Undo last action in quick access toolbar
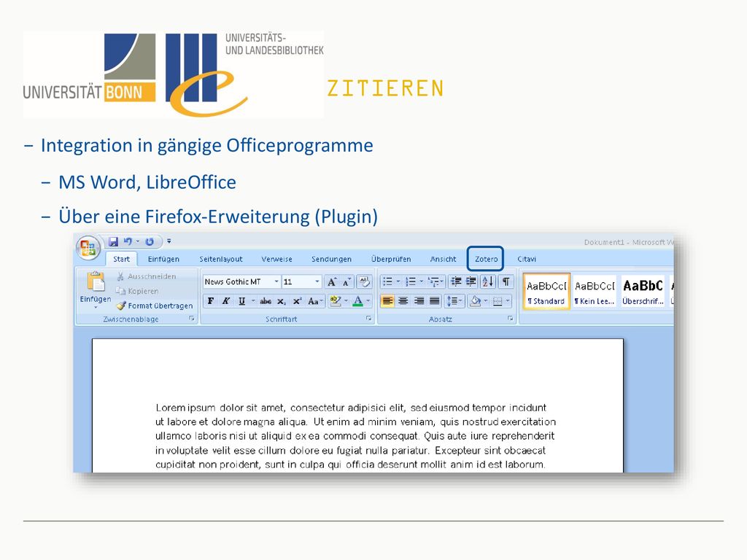This screenshot has height=560, width=747. point(128,241)
